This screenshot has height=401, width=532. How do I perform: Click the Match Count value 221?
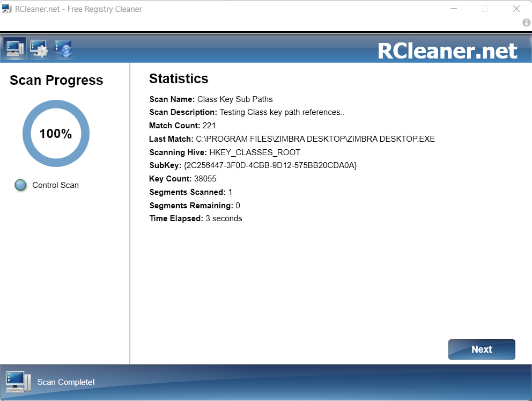[x=209, y=126]
